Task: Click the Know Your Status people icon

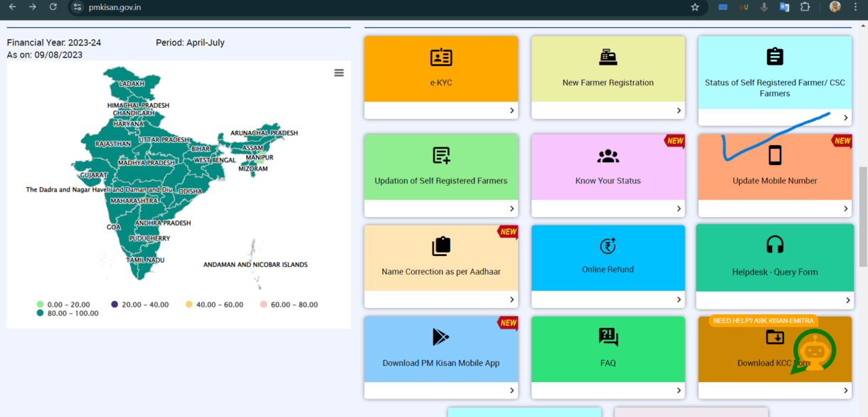Action: tap(608, 156)
